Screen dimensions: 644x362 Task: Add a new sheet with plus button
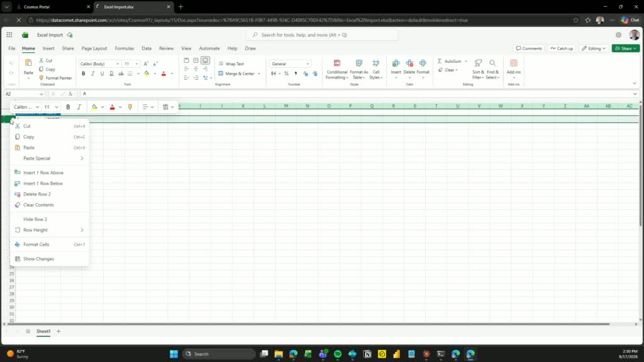pos(58,331)
